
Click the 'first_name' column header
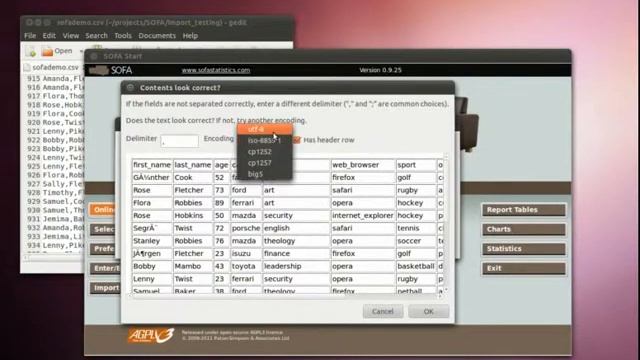(152, 165)
